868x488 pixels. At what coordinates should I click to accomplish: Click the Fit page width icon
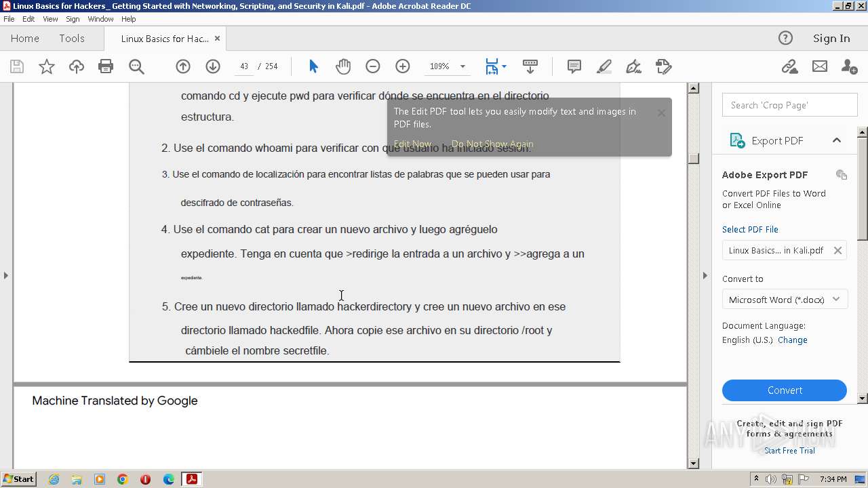[x=492, y=66]
